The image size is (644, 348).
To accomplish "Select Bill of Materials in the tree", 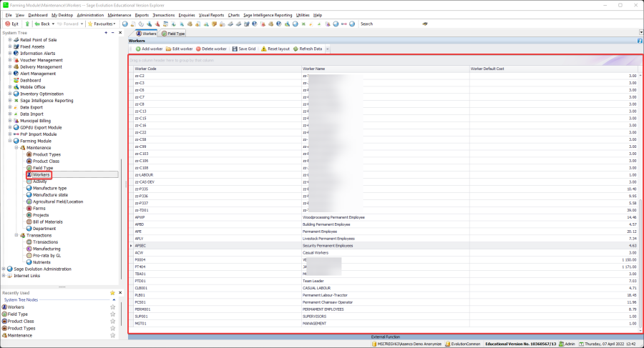I will coord(49,222).
